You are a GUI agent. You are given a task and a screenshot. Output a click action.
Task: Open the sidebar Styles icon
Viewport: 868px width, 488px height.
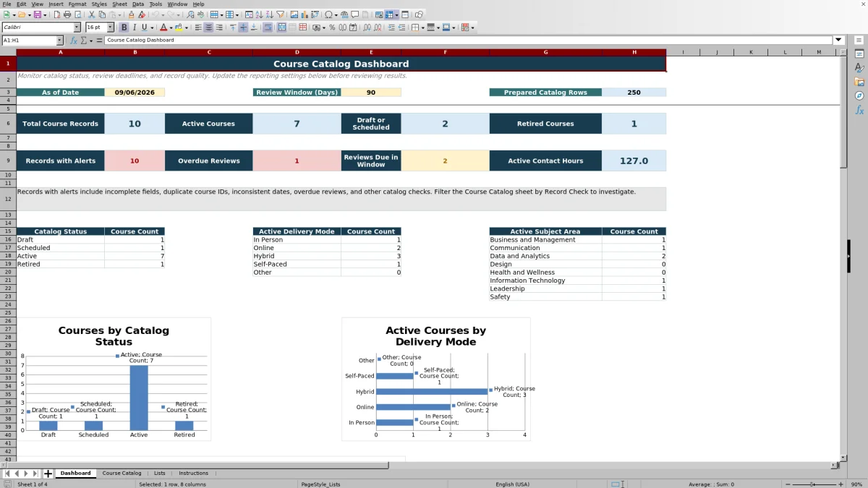(x=859, y=68)
